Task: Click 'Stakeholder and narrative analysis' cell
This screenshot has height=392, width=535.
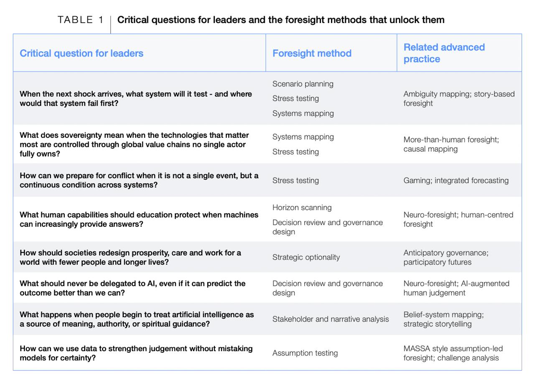Action: click(x=331, y=319)
